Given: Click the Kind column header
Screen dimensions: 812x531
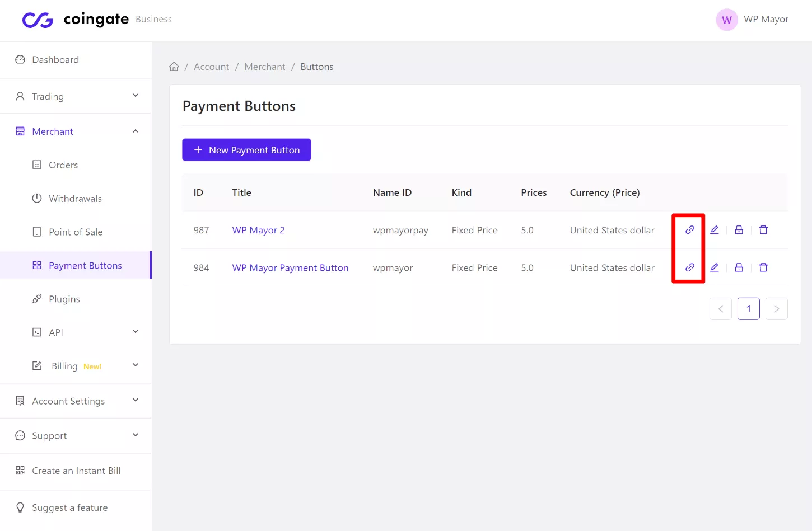Looking at the screenshot, I should click(461, 192).
